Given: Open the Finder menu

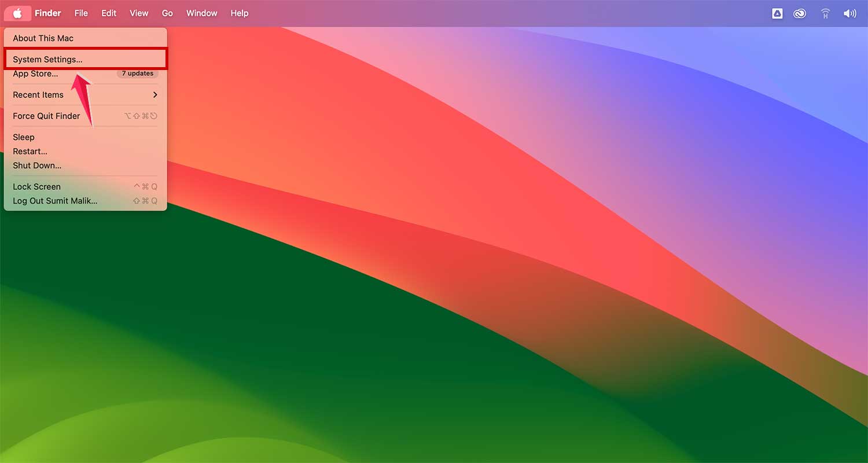Looking at the screenshot, I should click(47, 13).
